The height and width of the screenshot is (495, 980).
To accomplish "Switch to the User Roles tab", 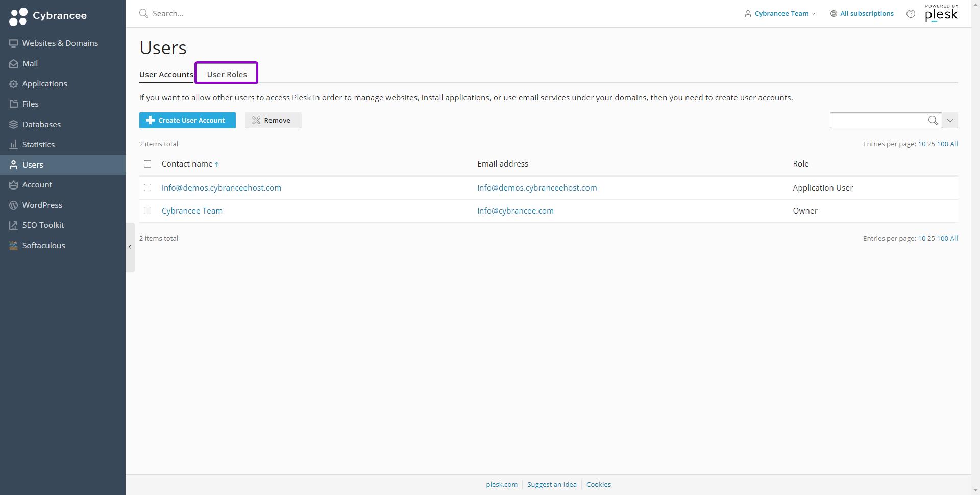I will point(227,74).
